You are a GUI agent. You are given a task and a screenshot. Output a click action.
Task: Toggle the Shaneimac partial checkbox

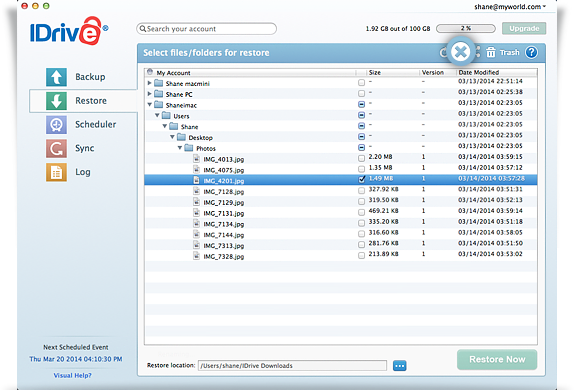361,104
